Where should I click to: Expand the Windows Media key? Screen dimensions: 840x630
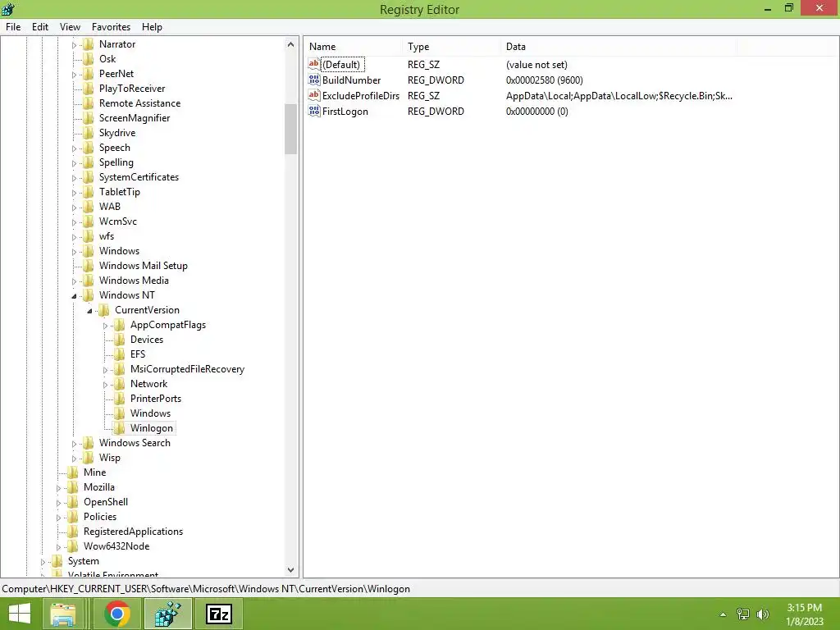pyautogui.click(x=75, y=281)
